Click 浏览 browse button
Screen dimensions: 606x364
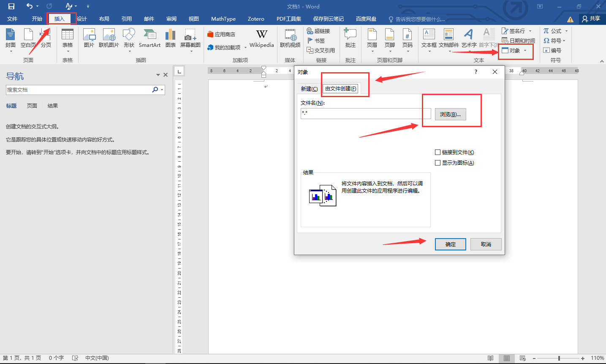[x=450, y=114]
